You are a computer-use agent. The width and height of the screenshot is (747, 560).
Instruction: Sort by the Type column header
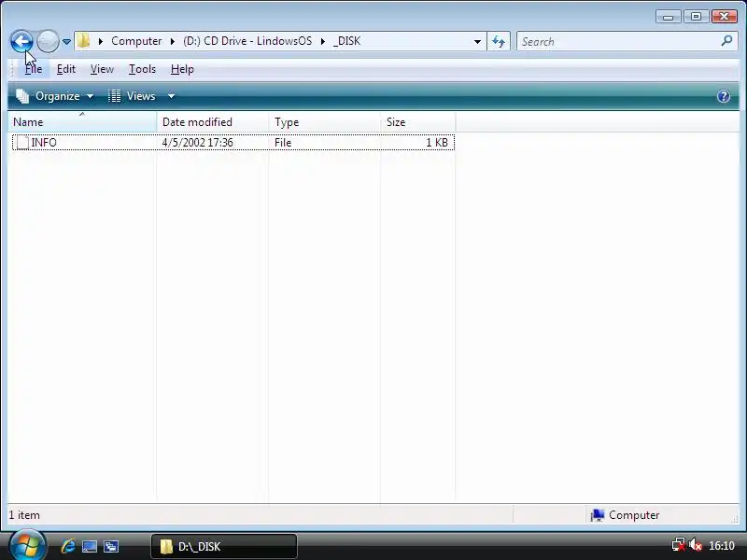324,122
